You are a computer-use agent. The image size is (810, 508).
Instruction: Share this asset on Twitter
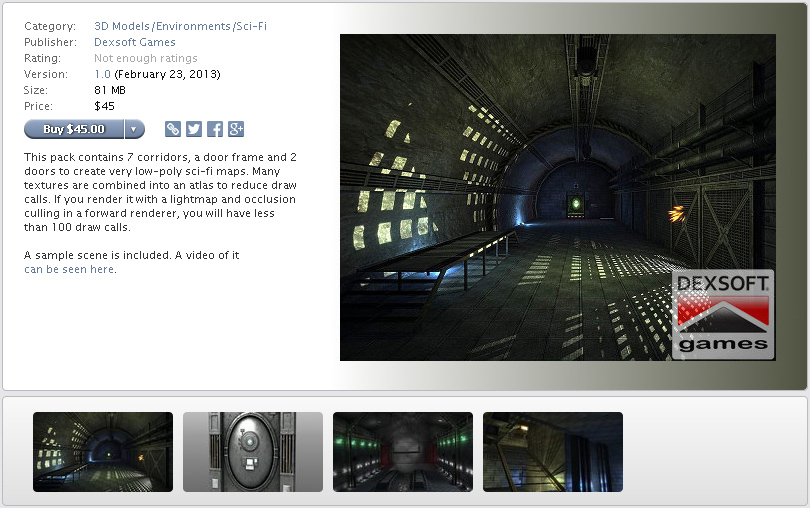click(x=194, y=129)
